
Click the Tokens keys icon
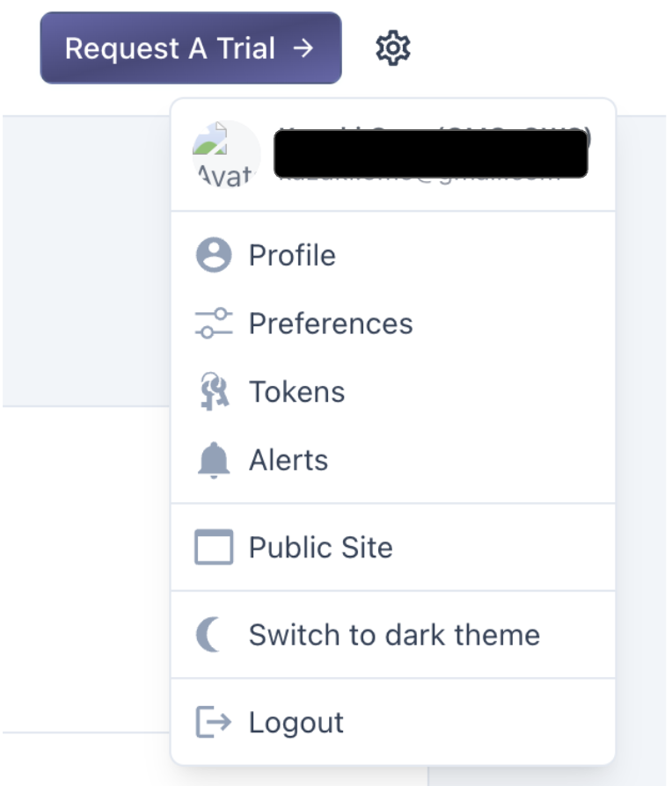[x=214, y=391]
